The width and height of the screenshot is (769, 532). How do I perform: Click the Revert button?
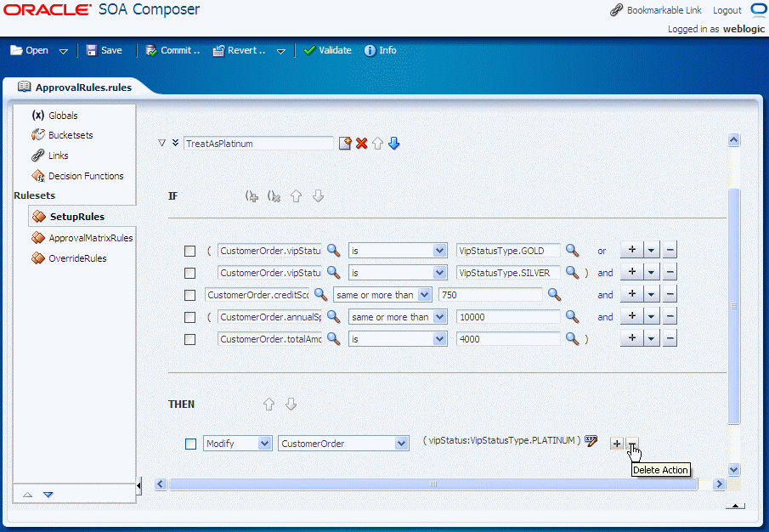(239, 50)
